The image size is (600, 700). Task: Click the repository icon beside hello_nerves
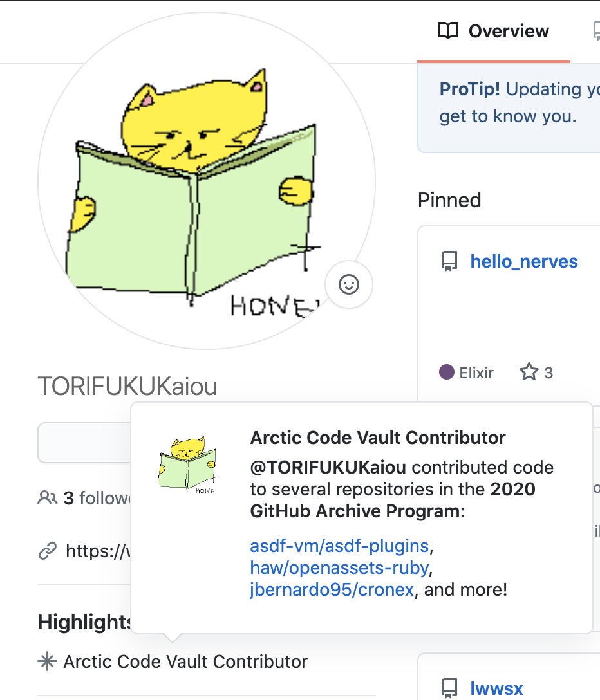click(449, 262)
